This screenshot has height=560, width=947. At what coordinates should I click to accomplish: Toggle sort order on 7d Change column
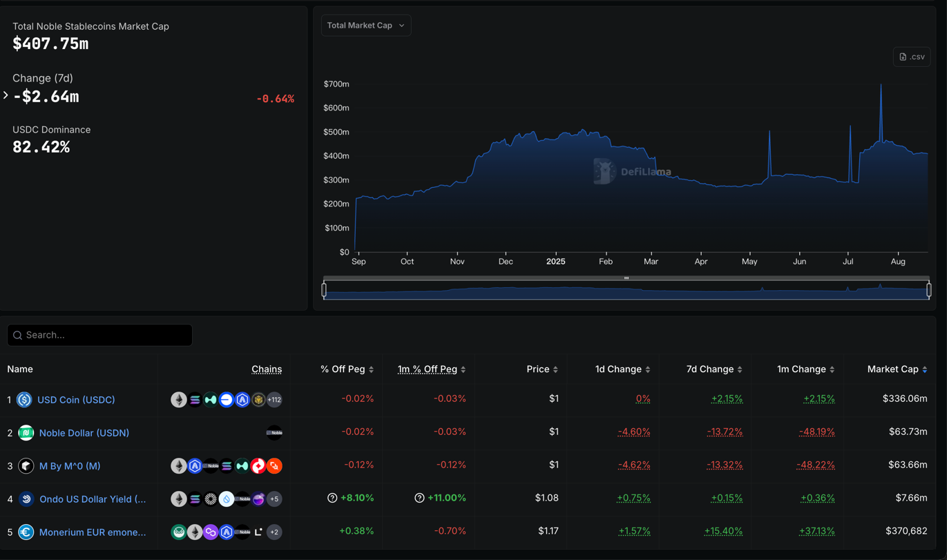(x=714, y=369)
